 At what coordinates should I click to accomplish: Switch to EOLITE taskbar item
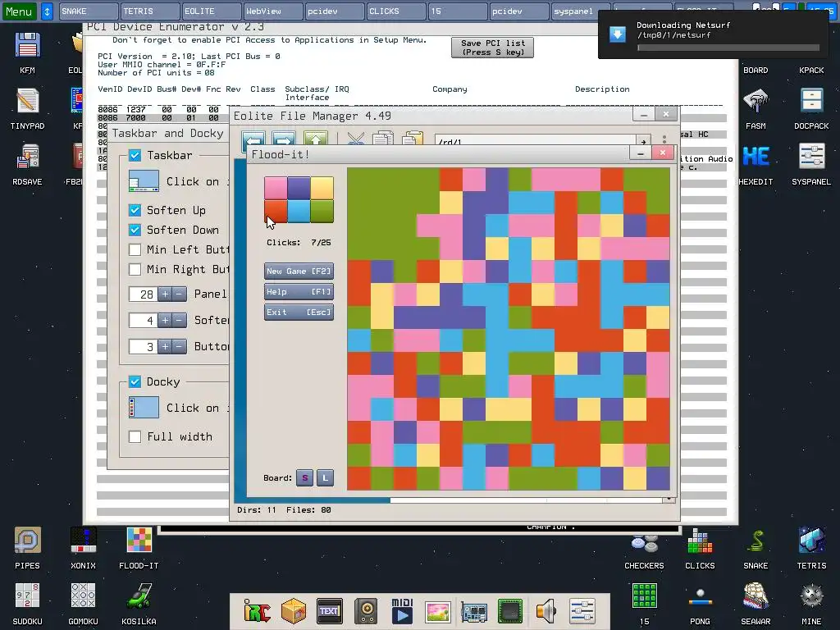click(x=211, y=11)
